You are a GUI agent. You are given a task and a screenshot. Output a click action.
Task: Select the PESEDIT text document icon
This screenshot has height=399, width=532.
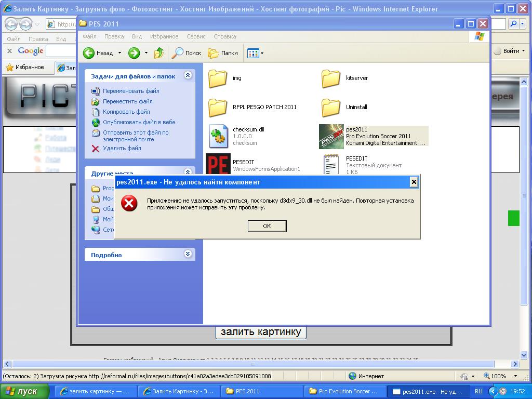pos(331,164)
